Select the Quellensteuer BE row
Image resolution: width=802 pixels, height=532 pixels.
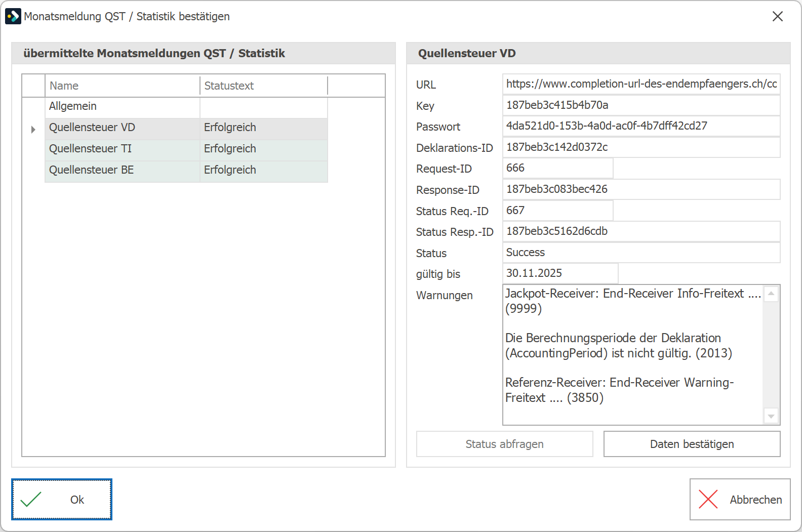pos(186,171)
